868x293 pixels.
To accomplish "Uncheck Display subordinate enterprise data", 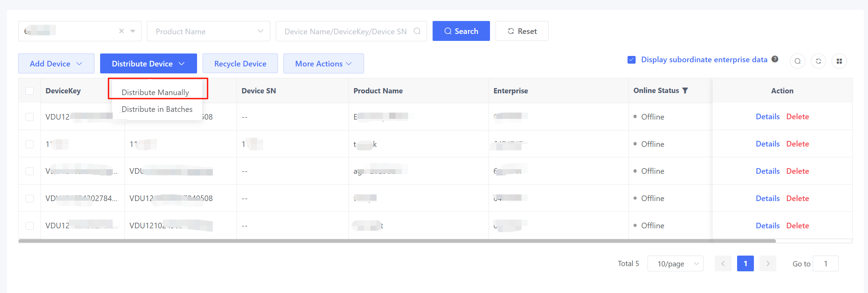I will 631,60.
